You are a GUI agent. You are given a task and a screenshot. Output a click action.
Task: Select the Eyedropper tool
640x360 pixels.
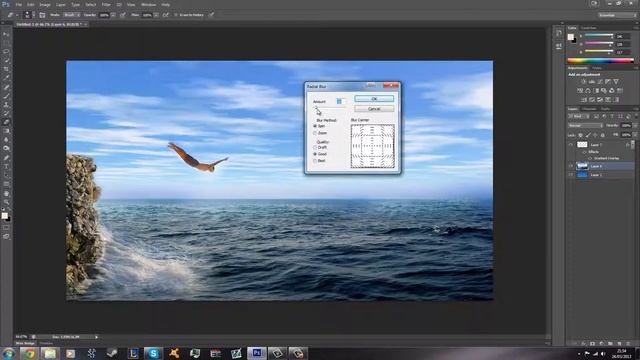pos(6,78)
